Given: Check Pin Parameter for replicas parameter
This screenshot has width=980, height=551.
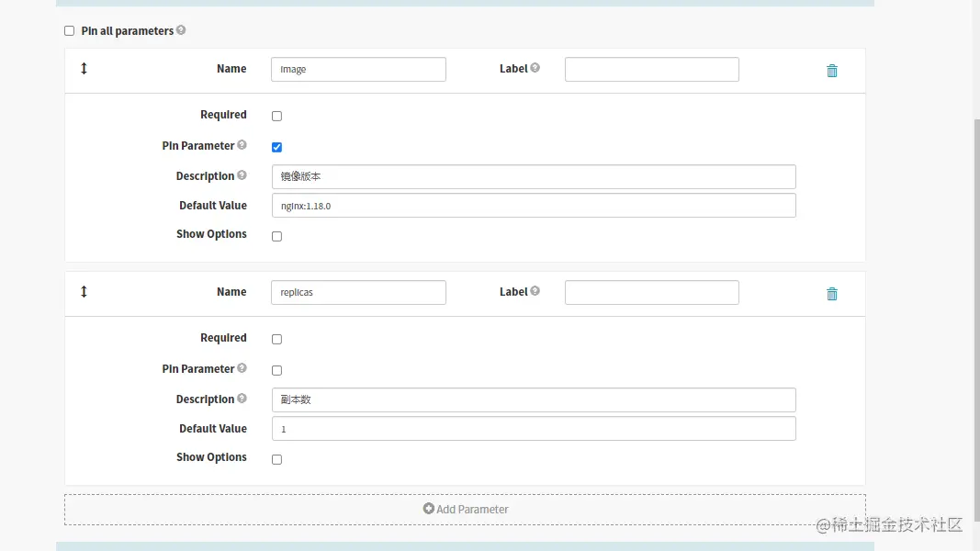Looking at the screenshot, I should click(276, 370).
